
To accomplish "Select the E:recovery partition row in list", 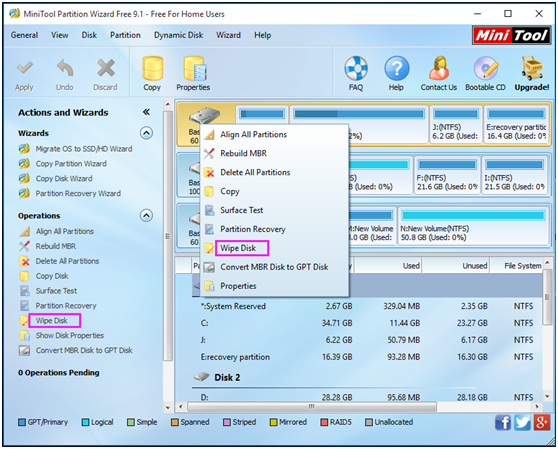I will coord(368,357).
